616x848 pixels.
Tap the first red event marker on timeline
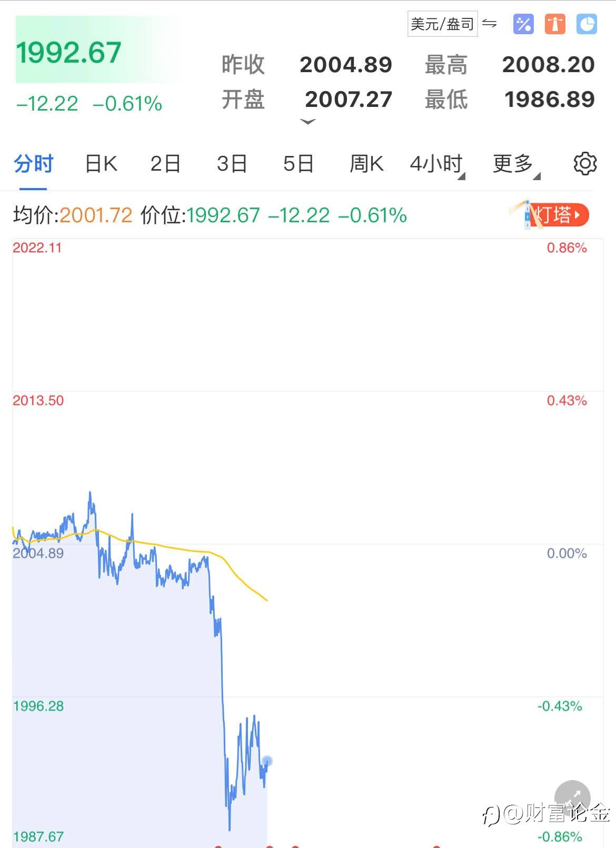(x=218, y=846)
